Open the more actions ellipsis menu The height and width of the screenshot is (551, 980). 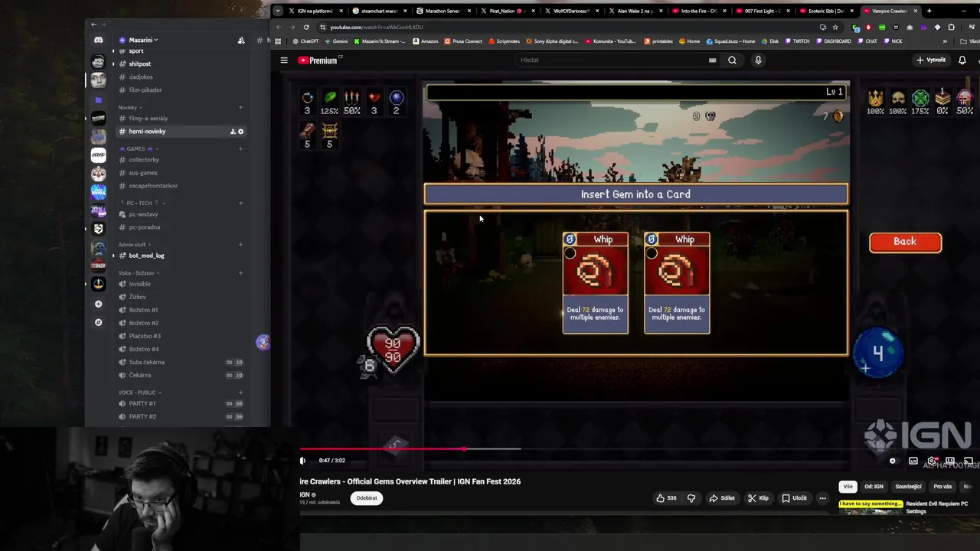822,498
